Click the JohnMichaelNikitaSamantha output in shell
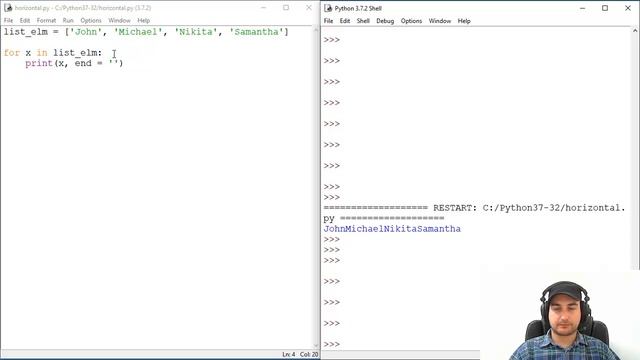 pos(392,229)
